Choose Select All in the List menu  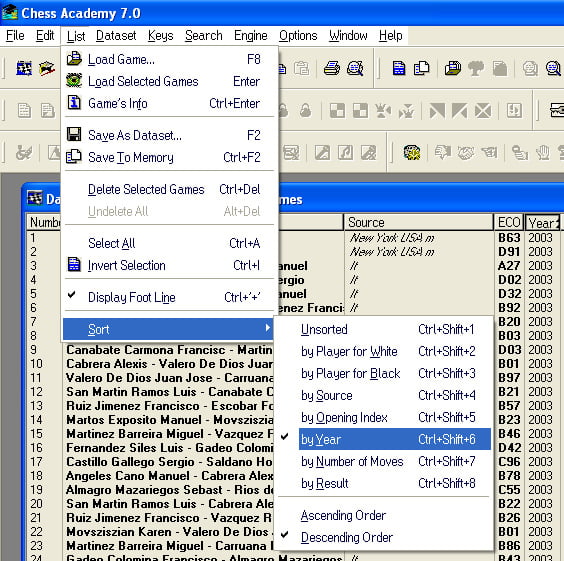[x=168, y=243]
